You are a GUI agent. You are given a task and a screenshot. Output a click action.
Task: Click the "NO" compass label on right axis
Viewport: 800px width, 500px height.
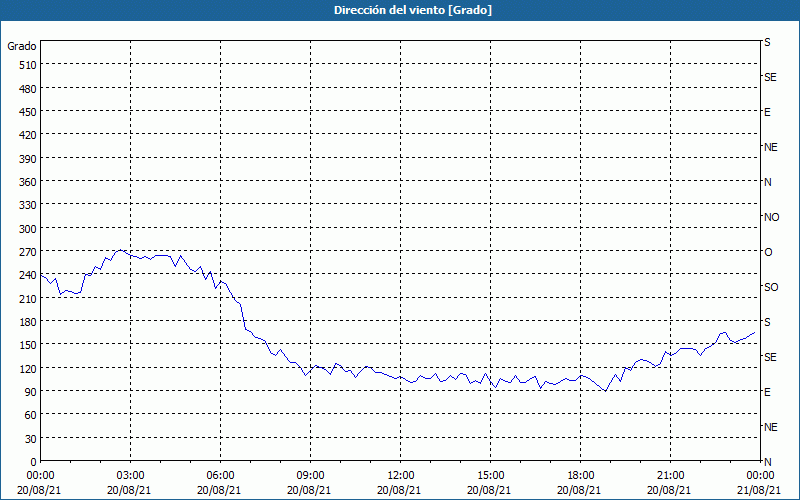point(771,217)
